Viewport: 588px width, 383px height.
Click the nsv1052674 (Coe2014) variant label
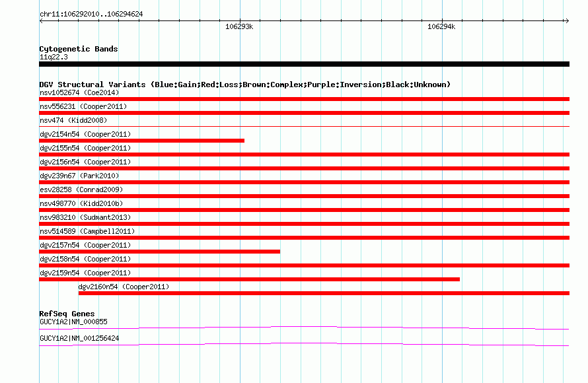point(79,92)
